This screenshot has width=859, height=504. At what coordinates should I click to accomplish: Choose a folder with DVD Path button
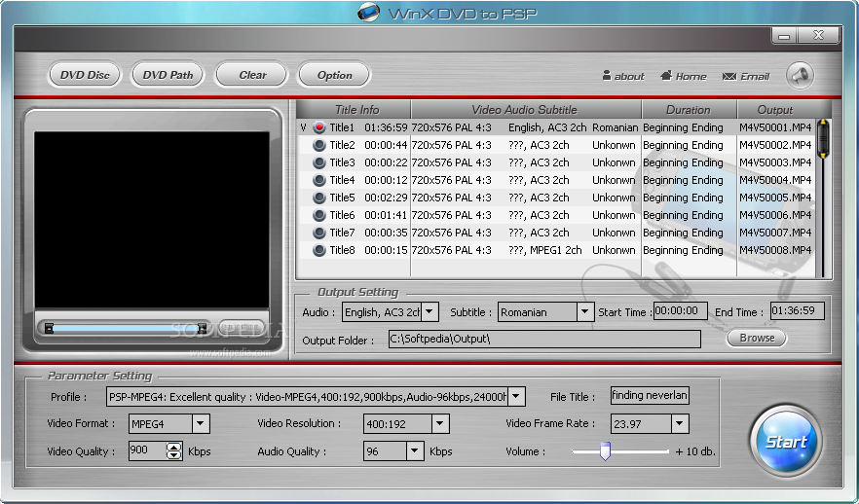click(168, 75)
